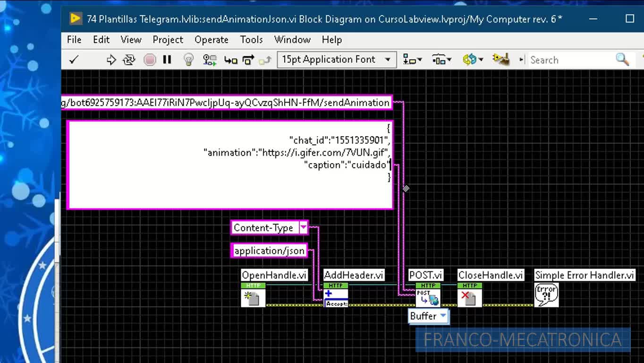Open the Tools menu

[251, 40]
